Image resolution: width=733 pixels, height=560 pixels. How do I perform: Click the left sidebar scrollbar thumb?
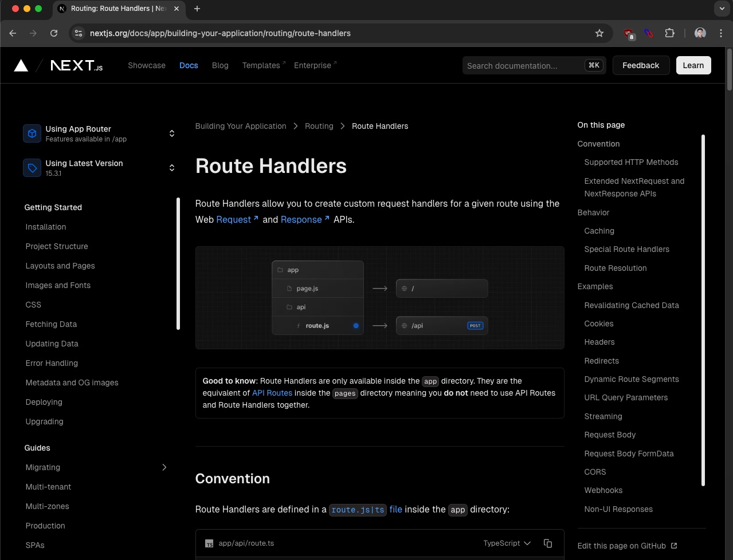coord(178,263)
